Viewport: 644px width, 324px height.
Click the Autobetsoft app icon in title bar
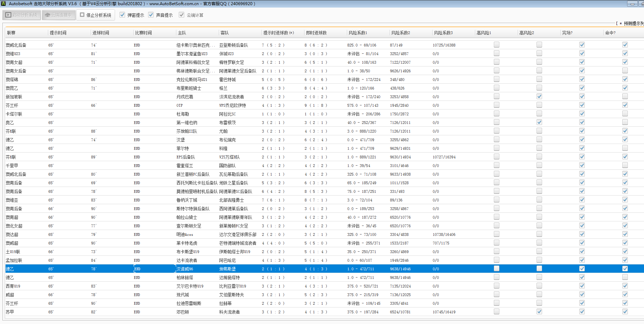pos(3,3)
